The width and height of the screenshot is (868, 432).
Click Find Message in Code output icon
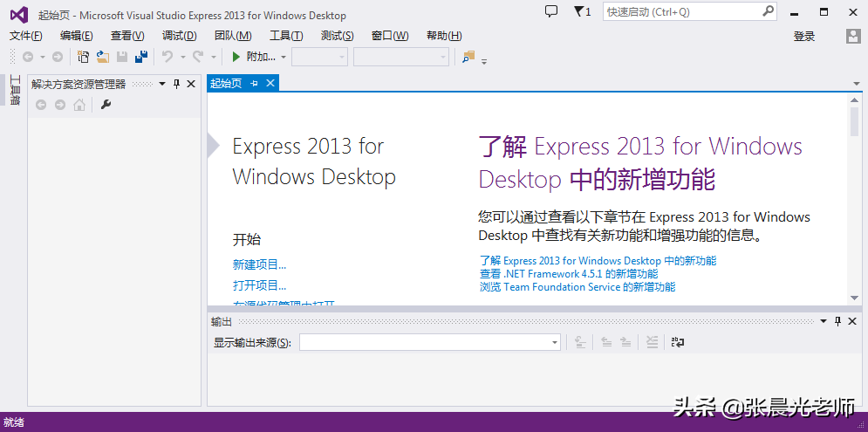(x=579, y=342)
